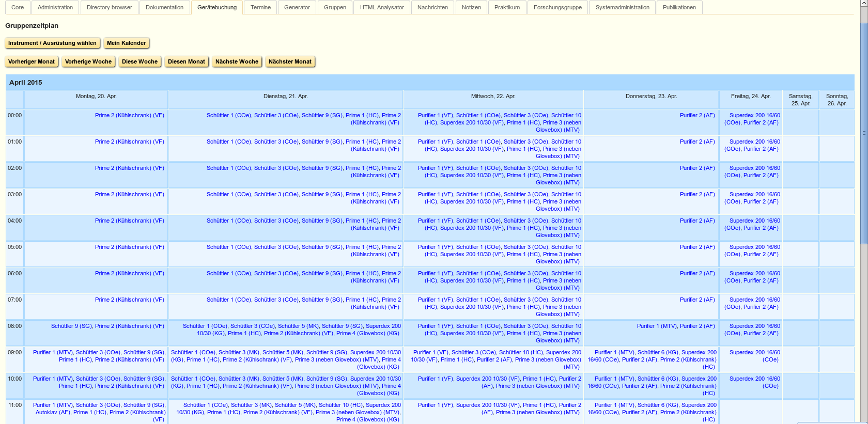
Task: Open the Core tab
Action: pos(18,7)
